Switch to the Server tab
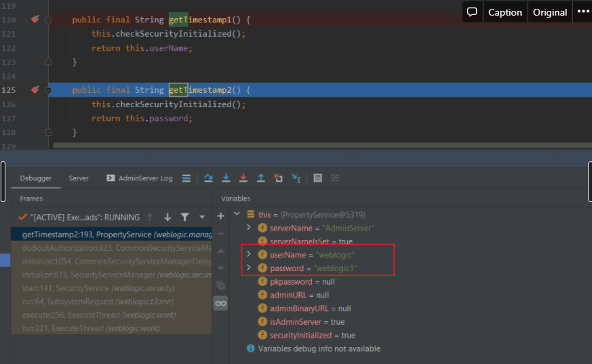The width and height of the screenshot is (592, 364). tap(79, 178)
